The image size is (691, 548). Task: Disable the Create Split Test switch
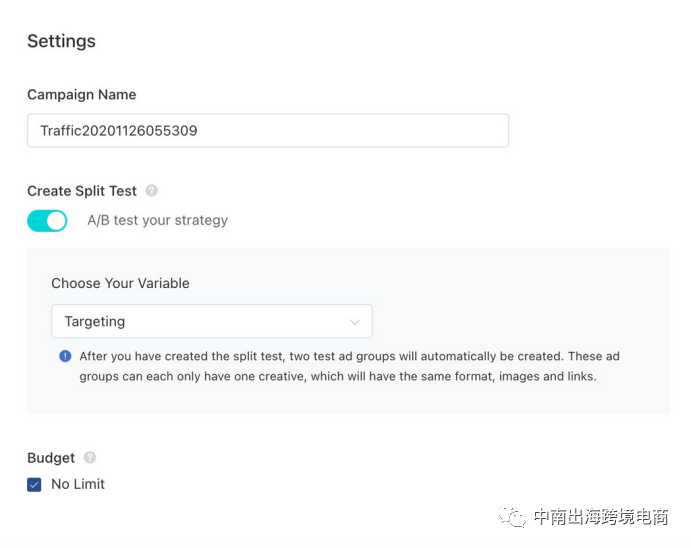(x=47, y=220)
